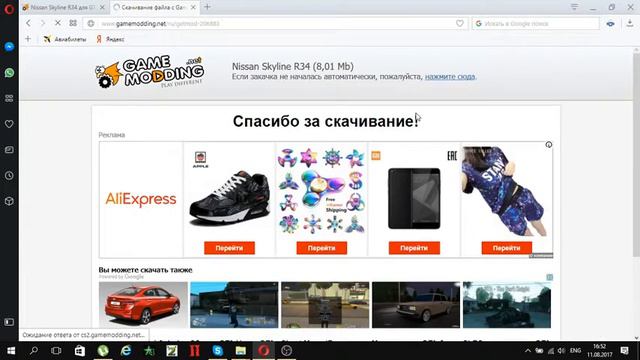640x360 pixels.
Task: Click the Opera taskbar icon
Action: pos(264,351)
